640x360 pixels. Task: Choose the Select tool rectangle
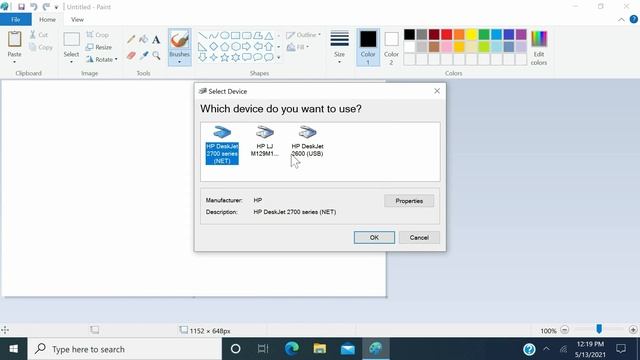(x=71, y=40)
